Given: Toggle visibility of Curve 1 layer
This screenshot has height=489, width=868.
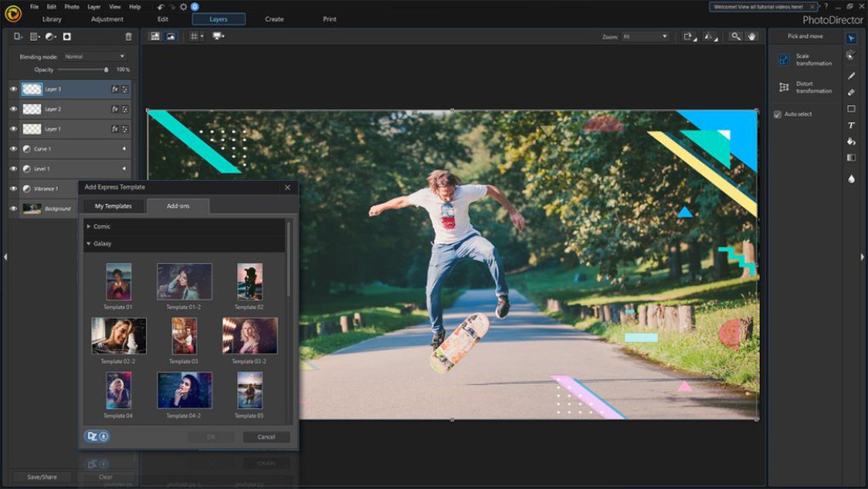Looking at the screenshot, I should (13, 149).
